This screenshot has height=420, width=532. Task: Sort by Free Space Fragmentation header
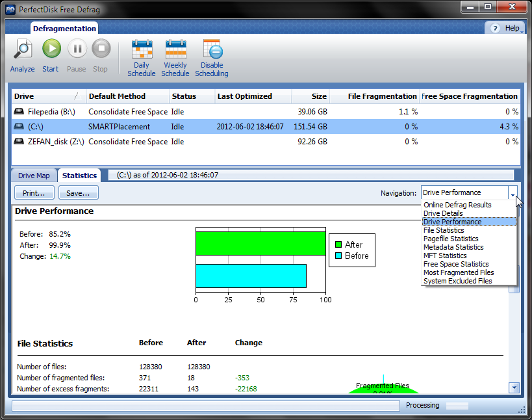click(x=470, y=96)
